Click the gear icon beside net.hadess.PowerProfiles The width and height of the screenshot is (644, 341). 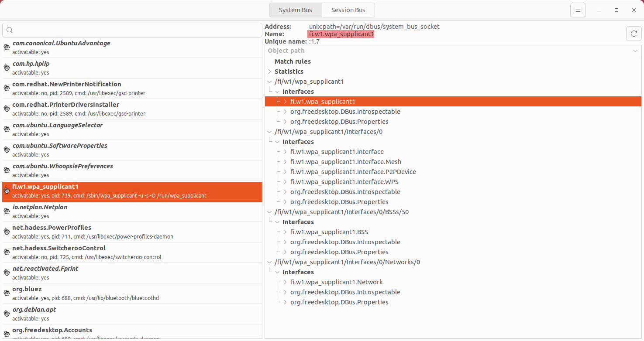tap(7, 232)
